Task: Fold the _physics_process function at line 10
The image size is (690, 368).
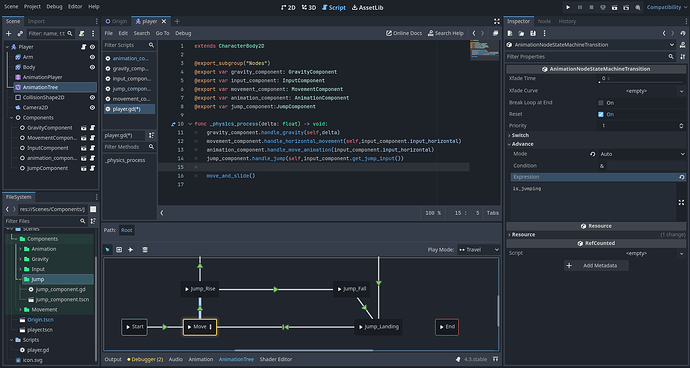Action: pos(190,124)
